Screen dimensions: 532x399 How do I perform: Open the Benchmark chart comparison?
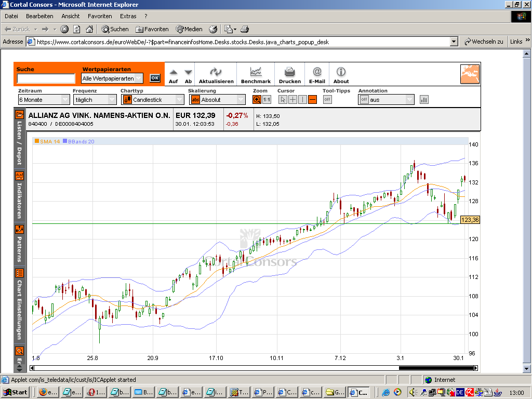point(256,72)
